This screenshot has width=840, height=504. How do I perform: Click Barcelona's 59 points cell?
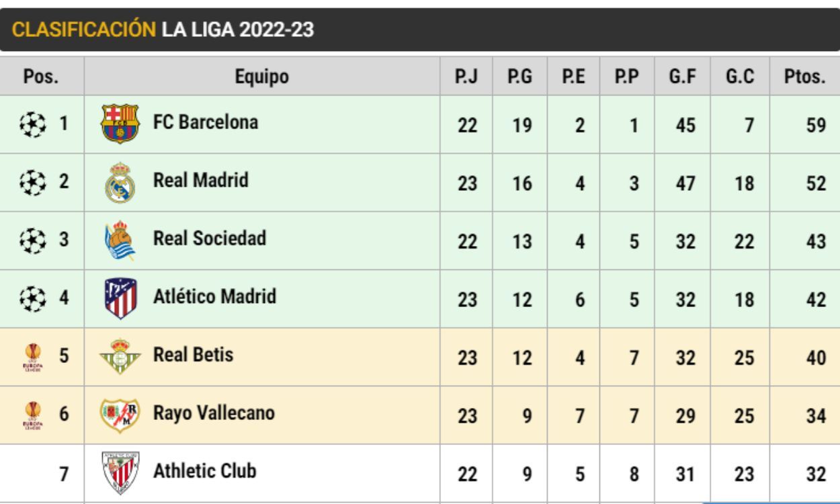point(816,126)
